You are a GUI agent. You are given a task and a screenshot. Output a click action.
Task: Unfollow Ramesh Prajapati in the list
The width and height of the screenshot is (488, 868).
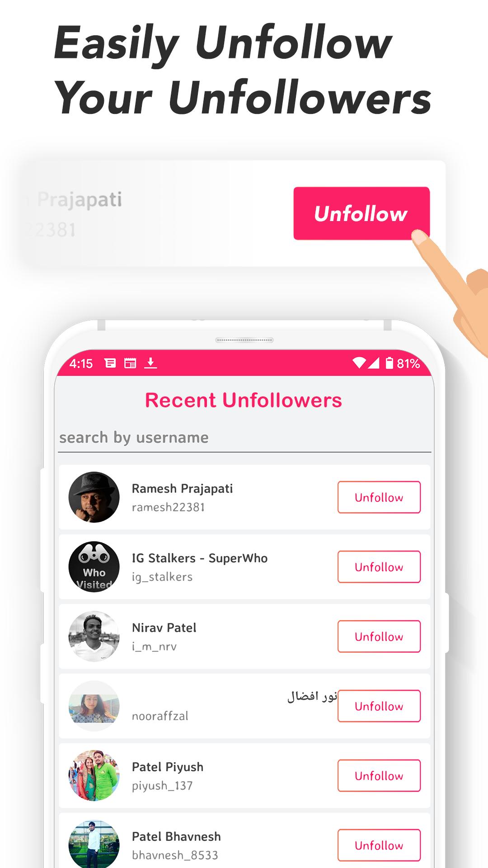pyautogui.click(x=379, y=497)
